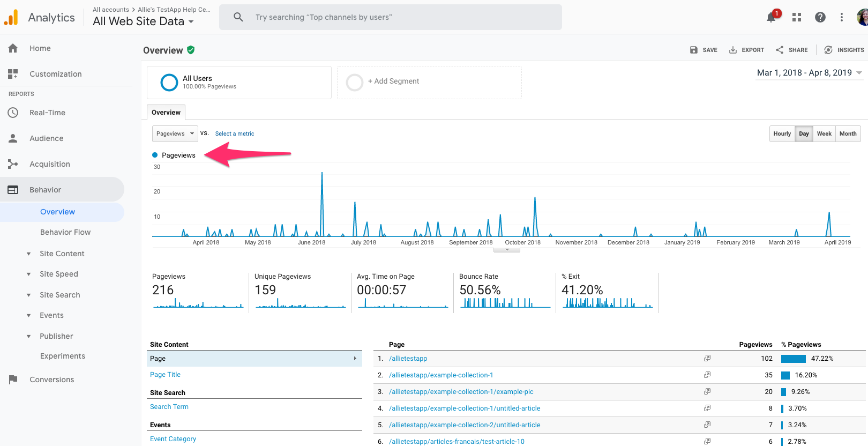
Task: Switch graph granularity to Month
Action: (848, 133)
